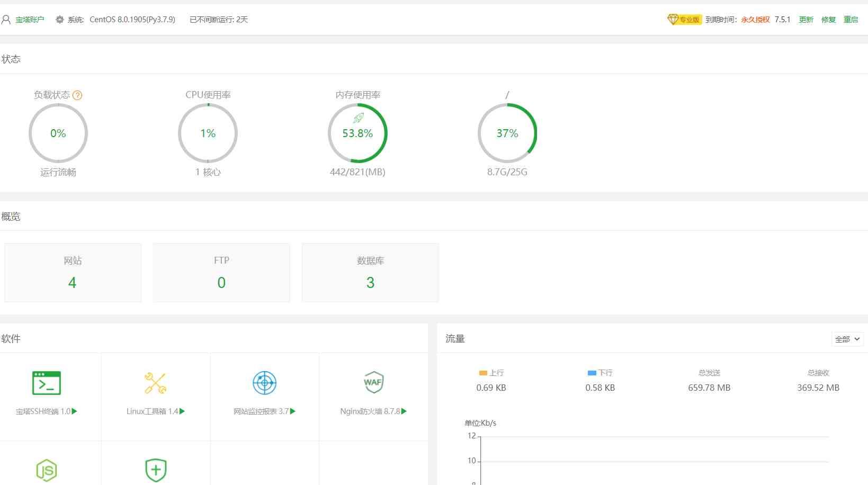Screen dimensions: 868x485
Task: Click the 8.7G/25G disk usage value
Action: tap(507, 172)
